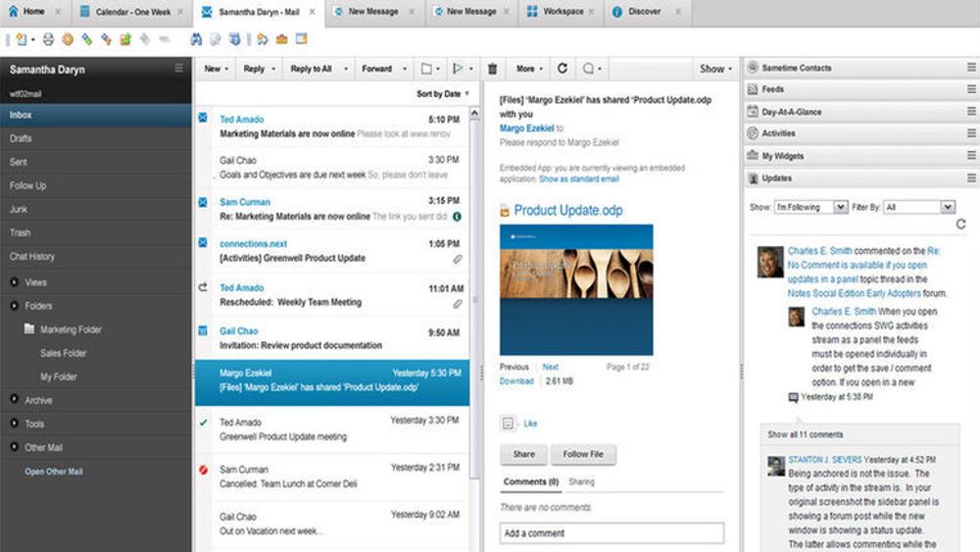Open the More dropdown menu
The height and width of the screenshot is (552, 980).
529,69
